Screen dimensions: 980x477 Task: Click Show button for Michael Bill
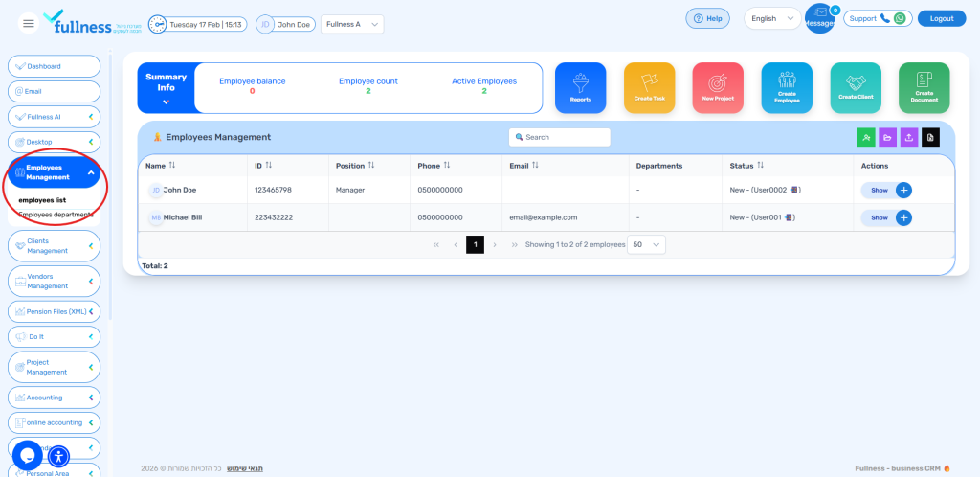tap(878, 217)
